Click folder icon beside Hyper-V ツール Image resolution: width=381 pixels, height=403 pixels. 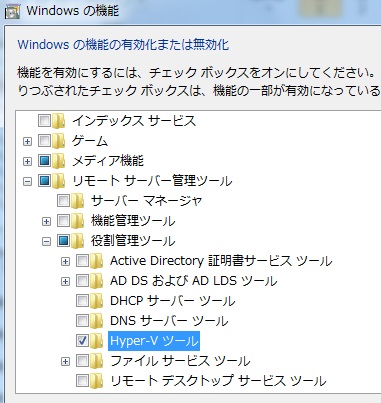[97, 341]
